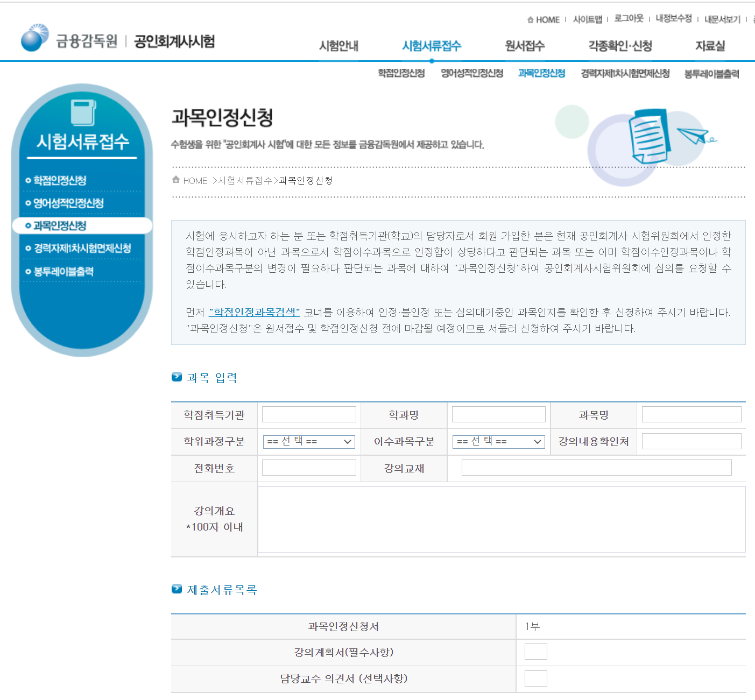Focus the 강의계획서(필수사항) count box
The height and width of the screenshot is (700, 755).
(536, 652)
